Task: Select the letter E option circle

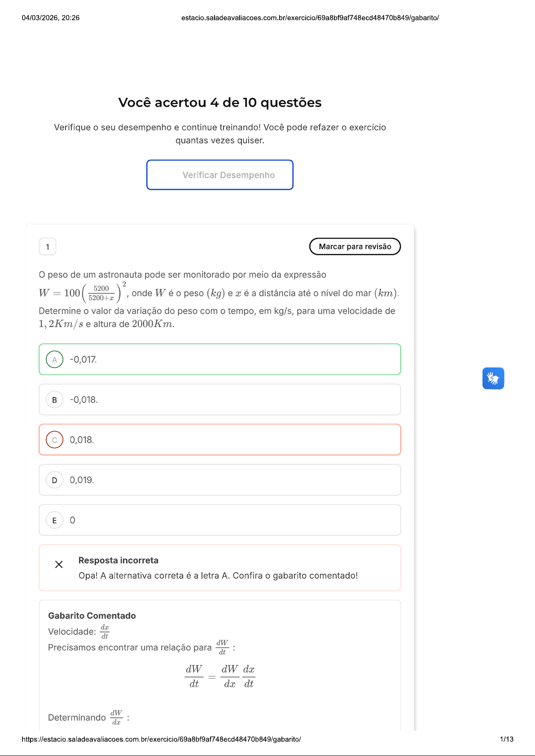Action: 55,520
